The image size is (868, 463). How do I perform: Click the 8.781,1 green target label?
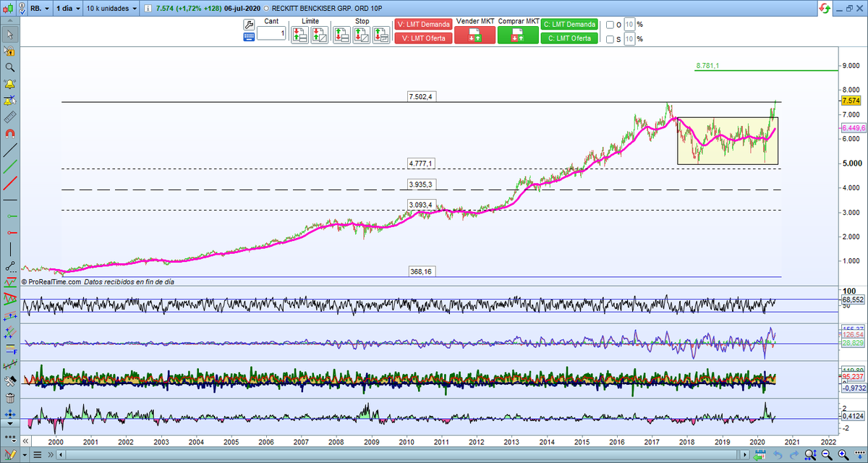[x=707, y=66]
